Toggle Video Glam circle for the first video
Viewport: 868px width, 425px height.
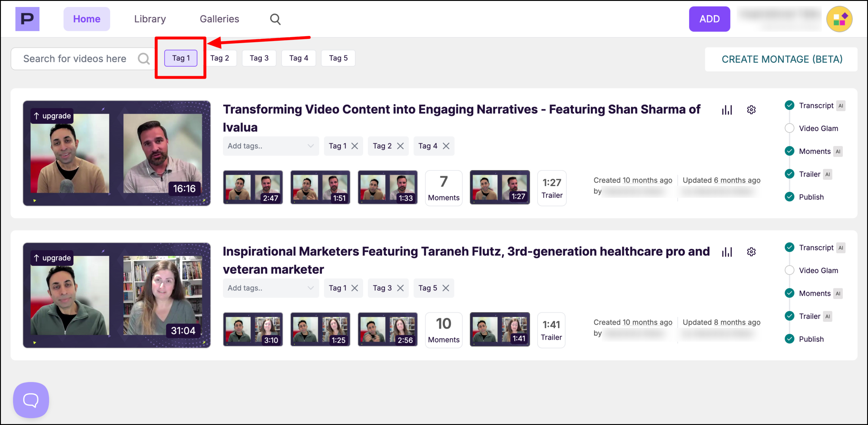coord(789,129)
